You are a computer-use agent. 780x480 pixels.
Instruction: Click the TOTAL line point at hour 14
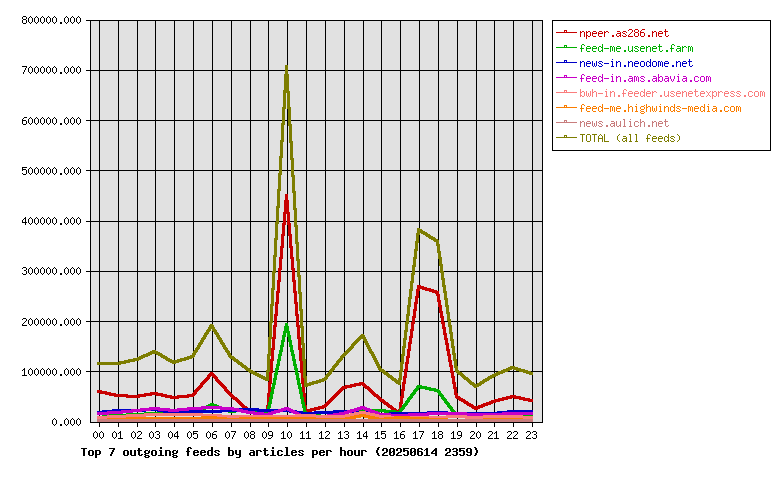(x=363, y=336)
